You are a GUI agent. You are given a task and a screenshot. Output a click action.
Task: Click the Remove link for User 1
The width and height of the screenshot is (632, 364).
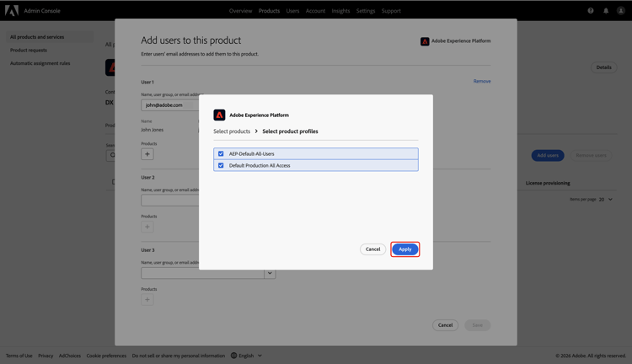pos(482,82)
